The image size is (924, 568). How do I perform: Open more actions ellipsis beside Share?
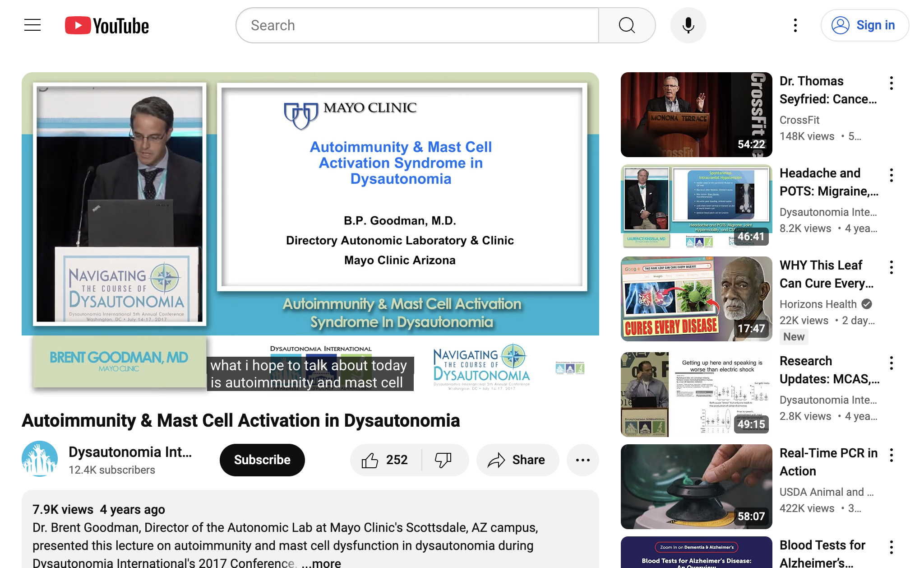click(583, 460)
